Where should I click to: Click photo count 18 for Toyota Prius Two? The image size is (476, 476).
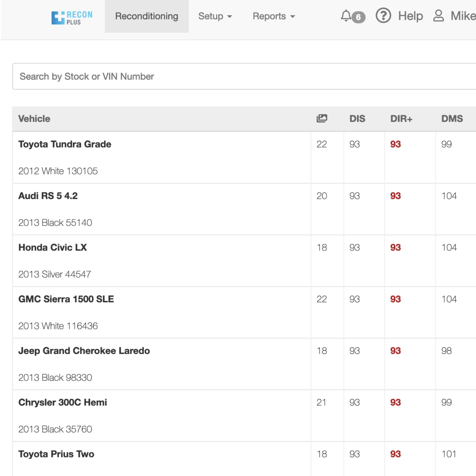coord(322,454)
